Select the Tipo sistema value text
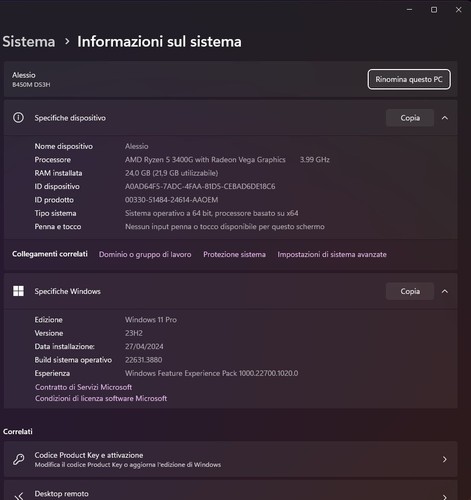 (x=212, y=213)
